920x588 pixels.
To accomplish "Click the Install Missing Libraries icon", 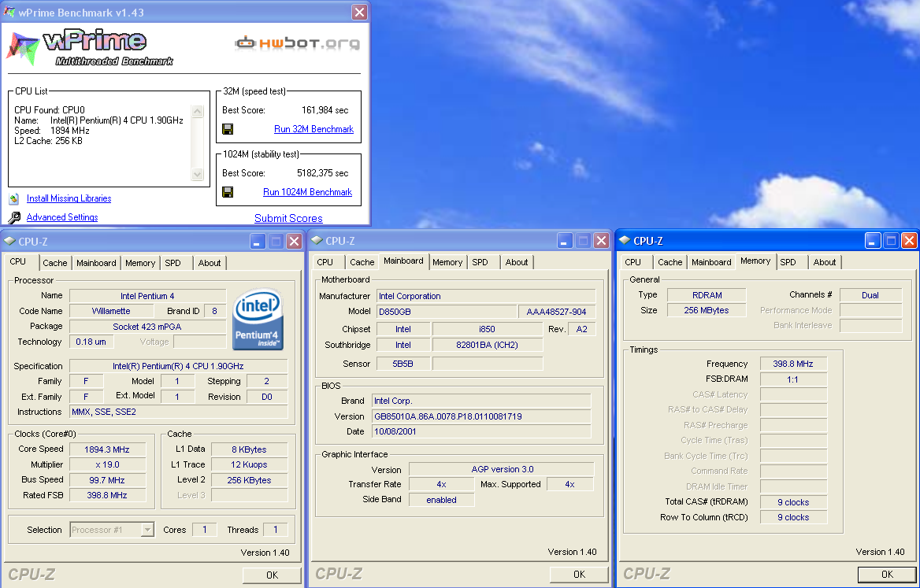I will [x=14, y=198].
